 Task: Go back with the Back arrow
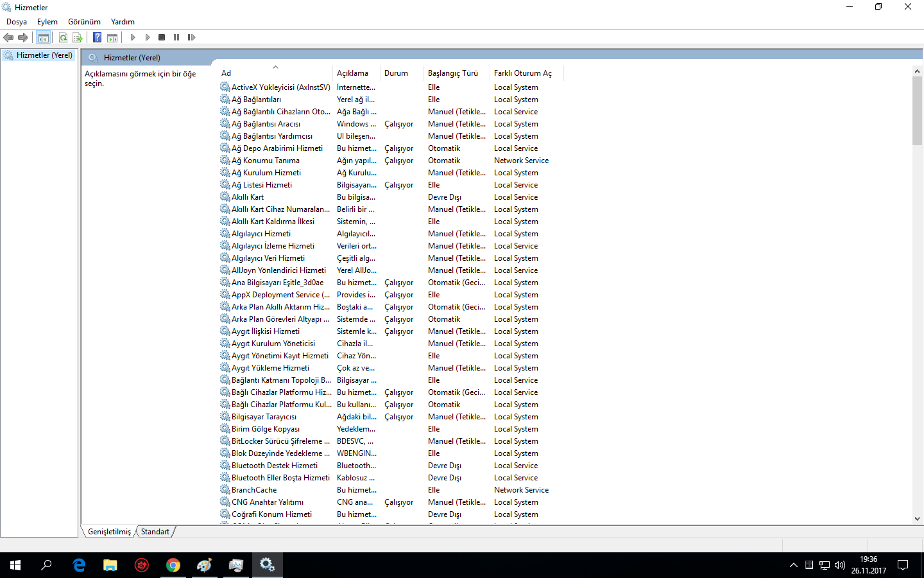click(8, 37)
